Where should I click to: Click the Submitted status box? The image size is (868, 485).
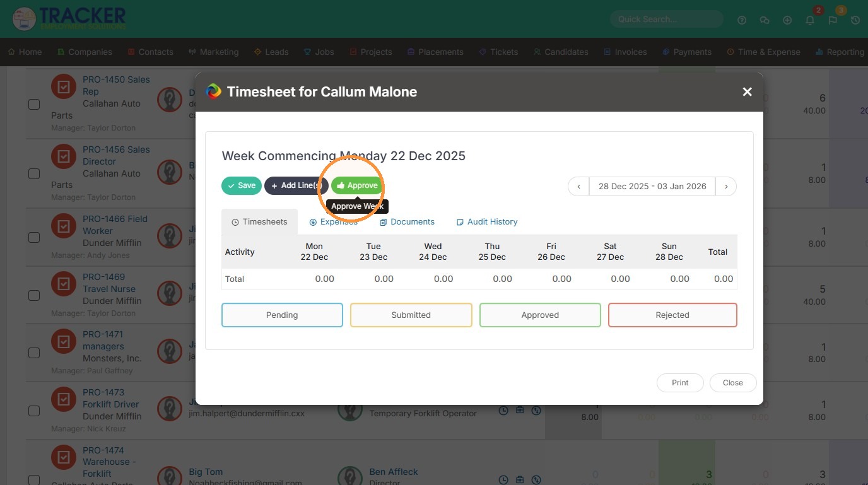tap(411, 315)
